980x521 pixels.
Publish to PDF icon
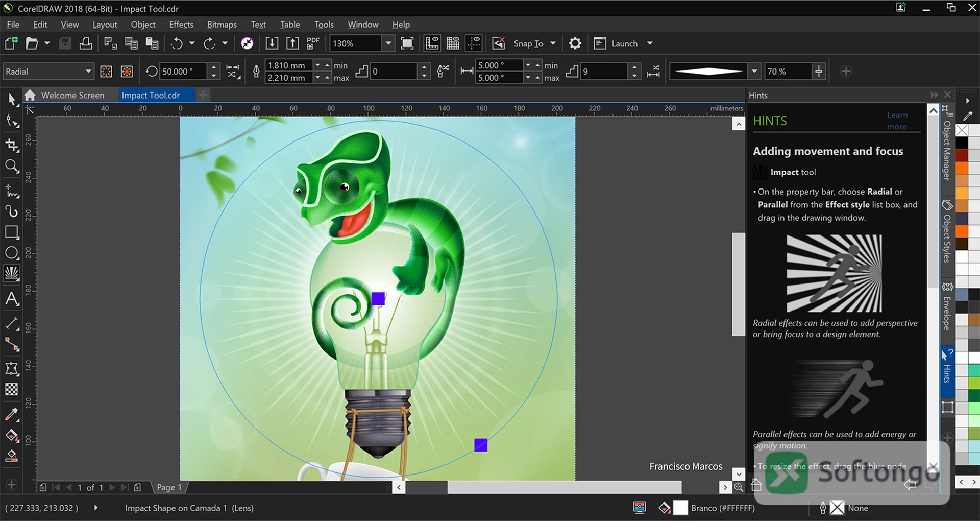tap(313, 43)
